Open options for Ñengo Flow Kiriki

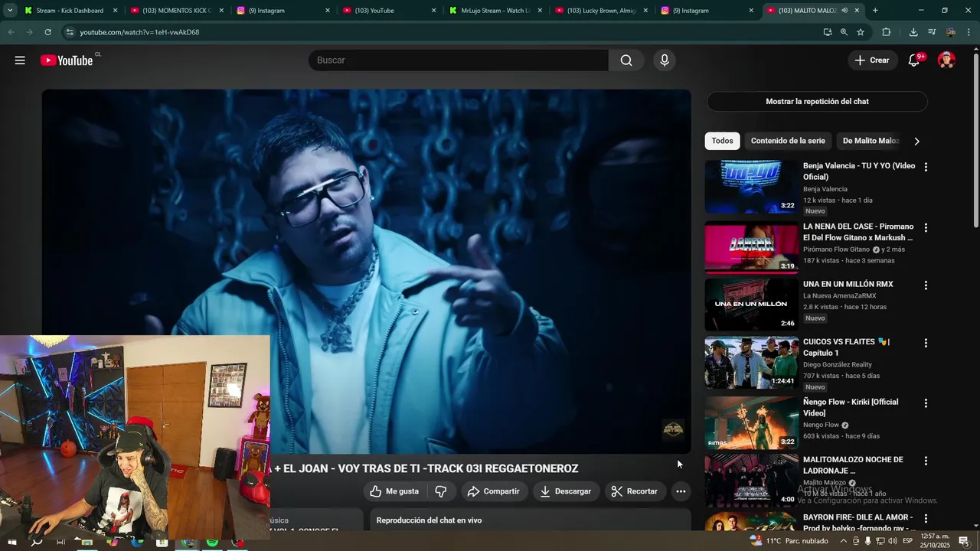pyautogui.click(x=926, y=403)
